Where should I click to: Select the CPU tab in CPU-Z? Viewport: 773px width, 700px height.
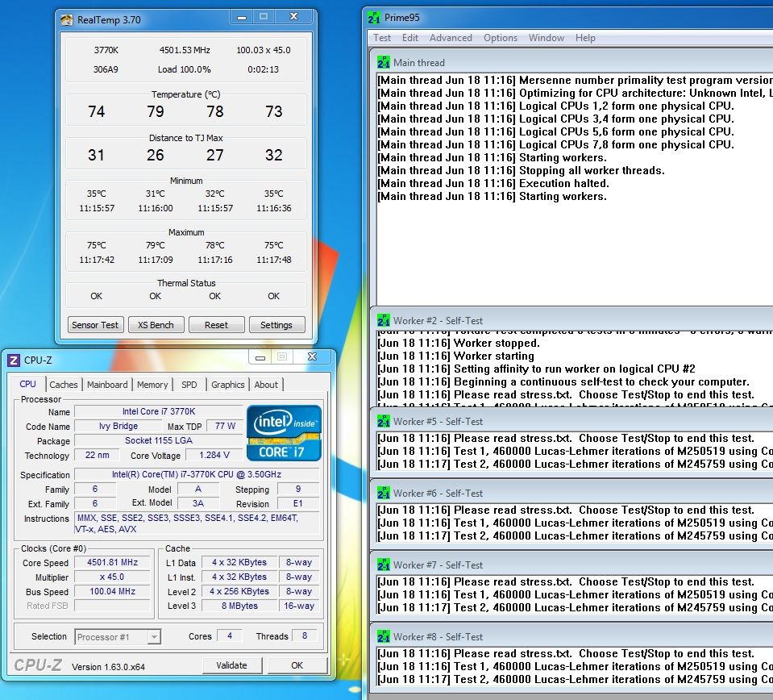27,384
